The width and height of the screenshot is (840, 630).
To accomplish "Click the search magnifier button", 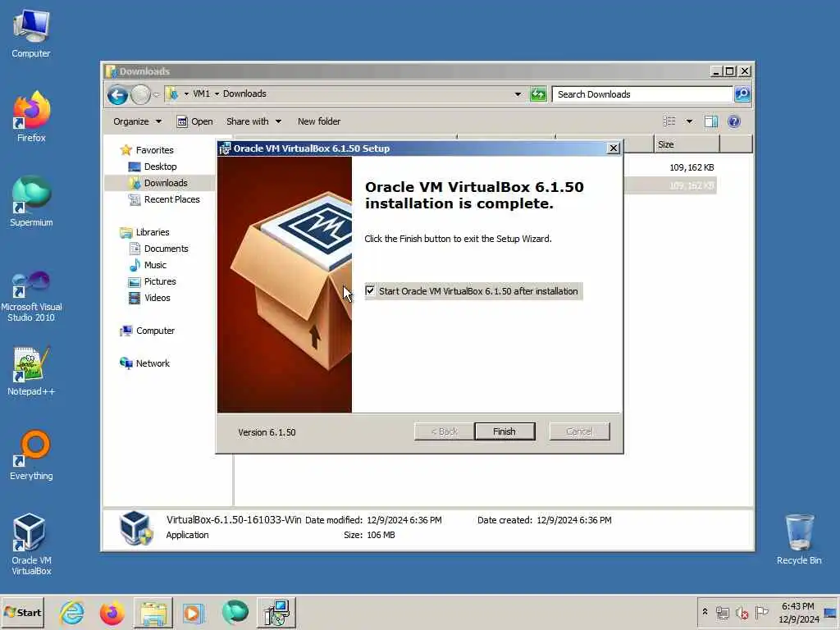I will [x=742, y=94].
